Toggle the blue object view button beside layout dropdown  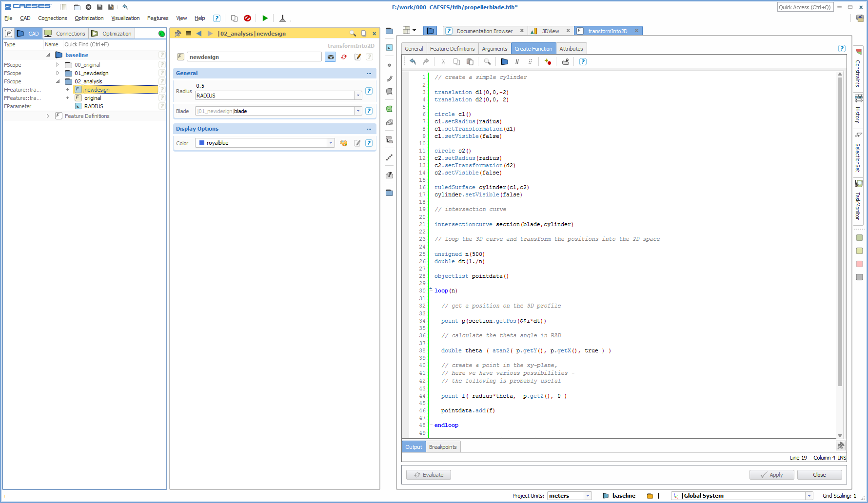[x=430, y=31]
